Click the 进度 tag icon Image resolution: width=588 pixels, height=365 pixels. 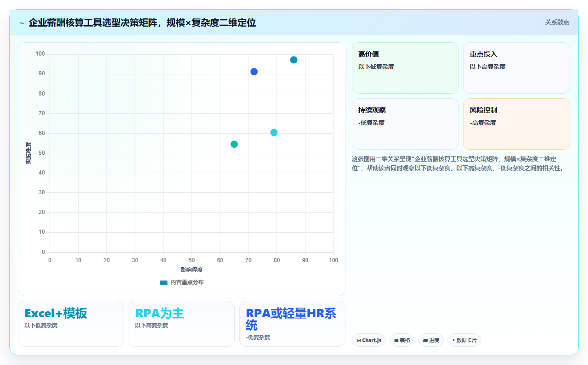click(x=425, y=341)
